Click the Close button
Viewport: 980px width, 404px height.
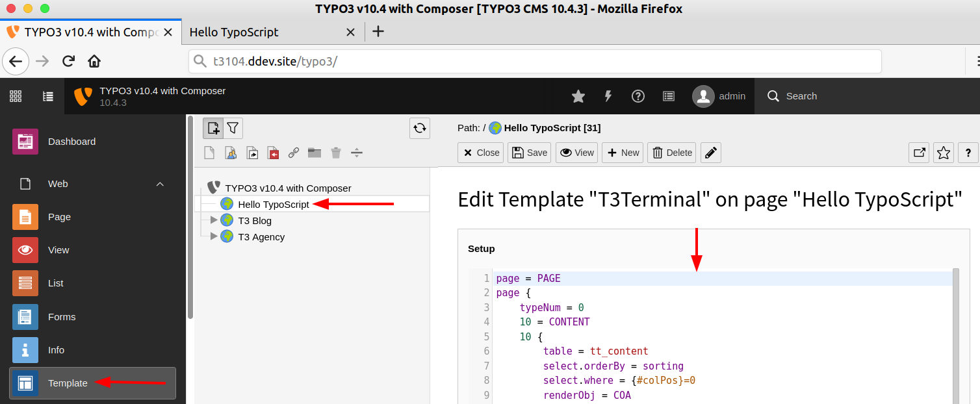481,153
